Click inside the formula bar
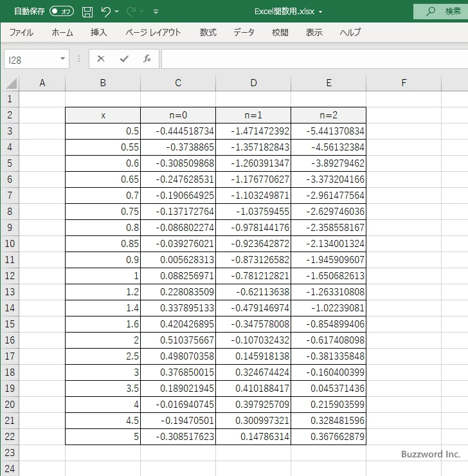The width and height of the screenshot is (468, 476). coord(314,59)
